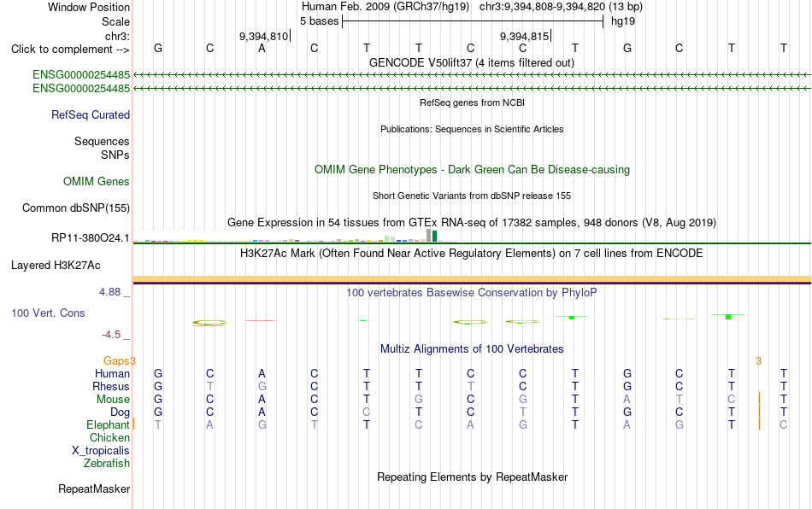Open the OMIM Genes track label

[97, 182]
